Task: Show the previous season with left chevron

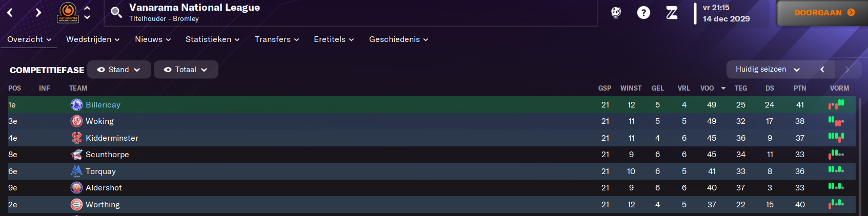Action: click(822, 70)
